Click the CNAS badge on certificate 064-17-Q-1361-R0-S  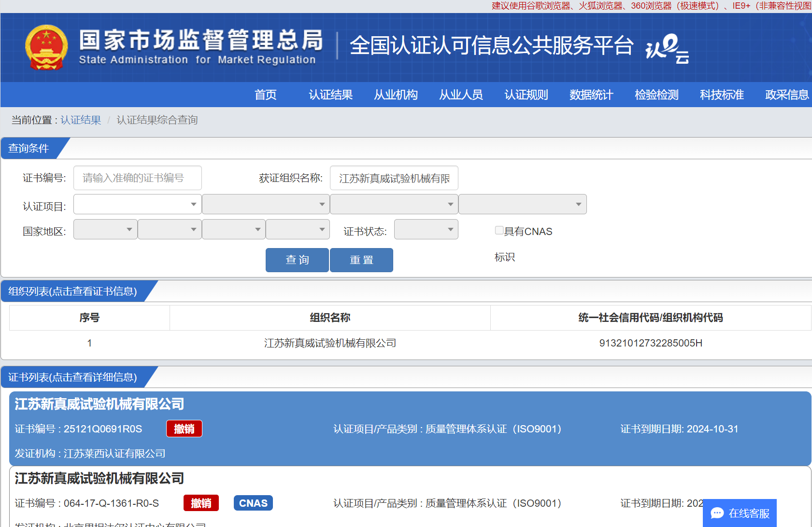click(x=253, y=503)
